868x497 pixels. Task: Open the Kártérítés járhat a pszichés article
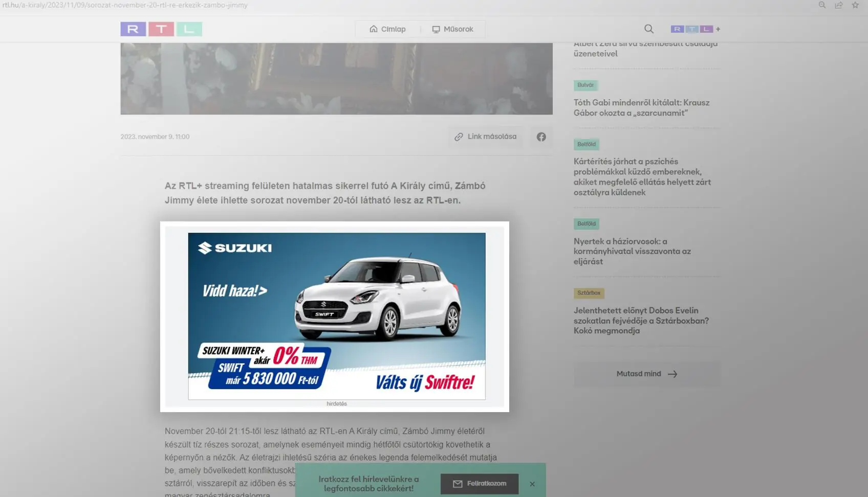click(x=642, y=177)
